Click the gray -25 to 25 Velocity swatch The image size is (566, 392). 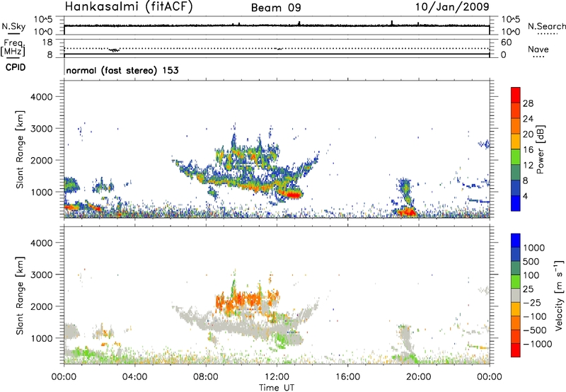coord(516,295)
